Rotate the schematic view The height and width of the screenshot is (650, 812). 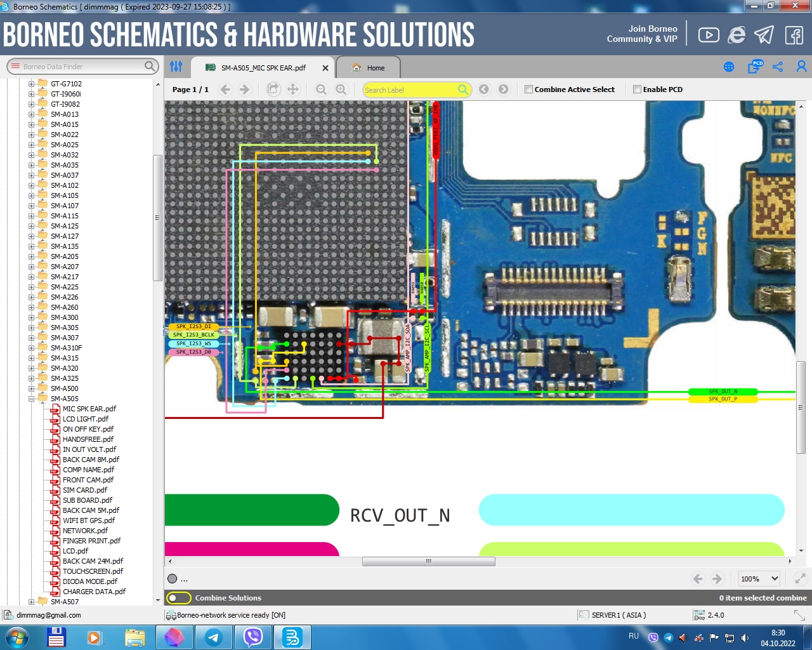point(273,90)
